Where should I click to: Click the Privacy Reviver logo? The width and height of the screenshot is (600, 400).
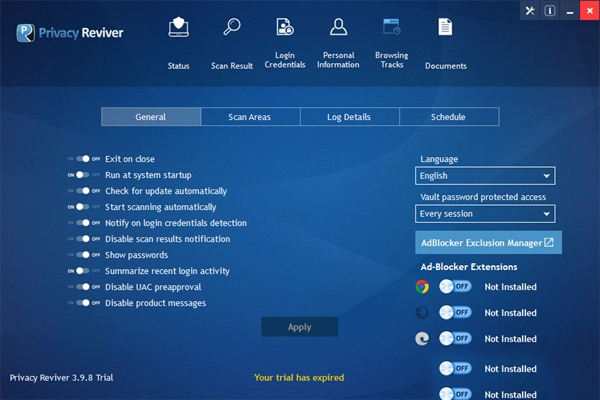pos(70,33)
